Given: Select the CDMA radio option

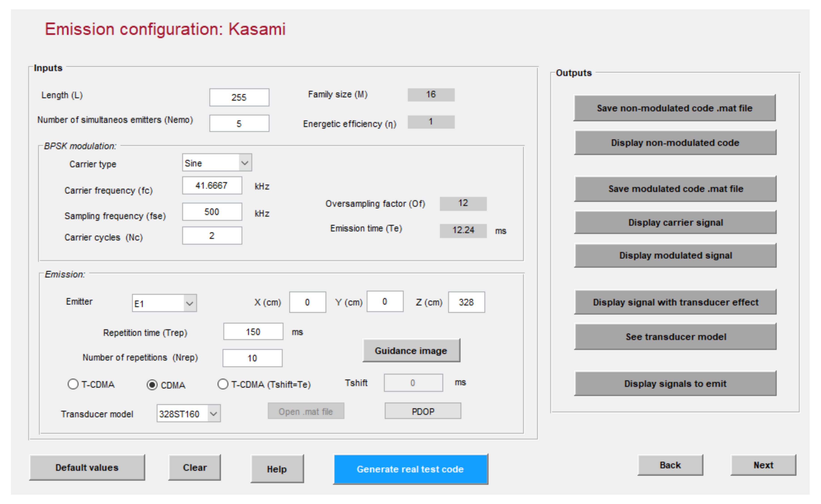Looking at the screenshot, I should 152,385.
